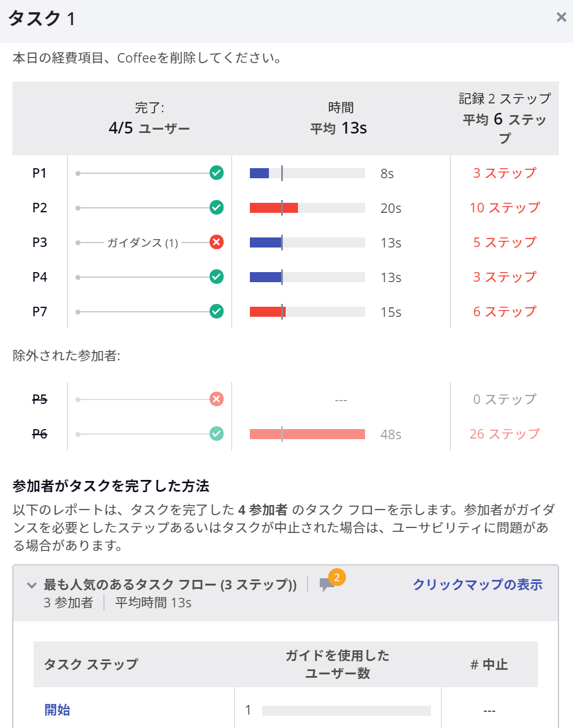Screen dimensions: 573x728
Task: Open P3's 5 ステップ link
Action: [504, 242]
